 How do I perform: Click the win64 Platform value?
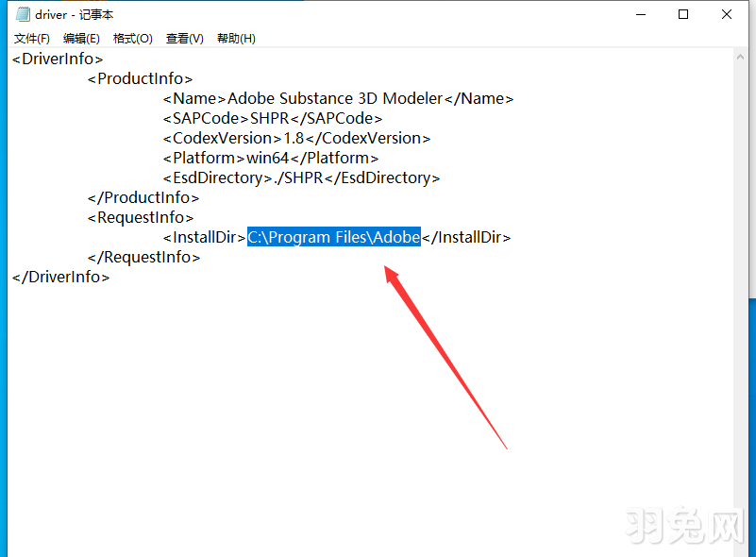click(268, 158)
